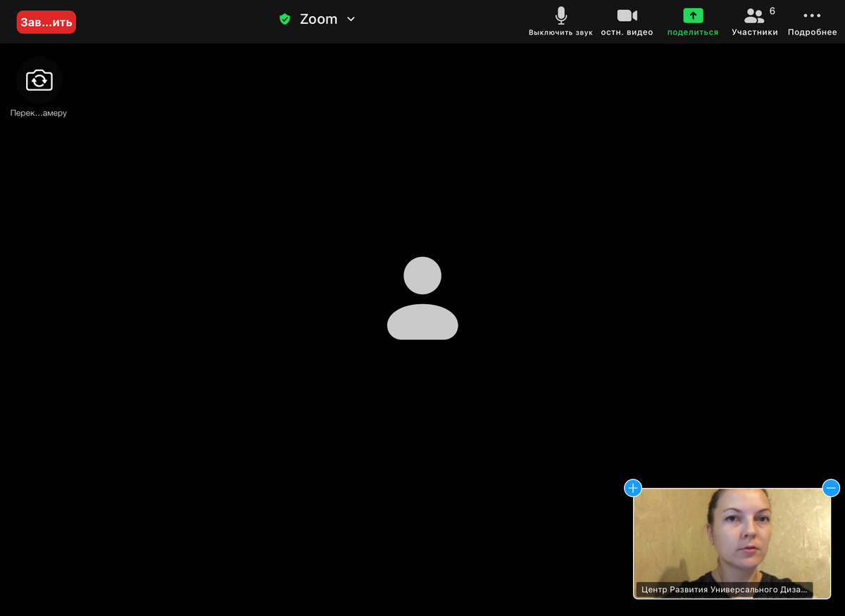Minimize self-view with blue minus icon
845x616 pixels.
(831, 488)
